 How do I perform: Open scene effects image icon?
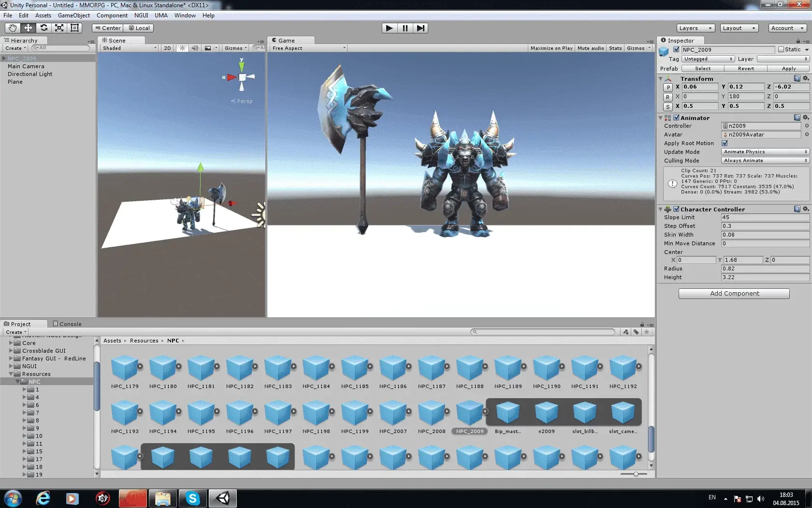(208, 48)
